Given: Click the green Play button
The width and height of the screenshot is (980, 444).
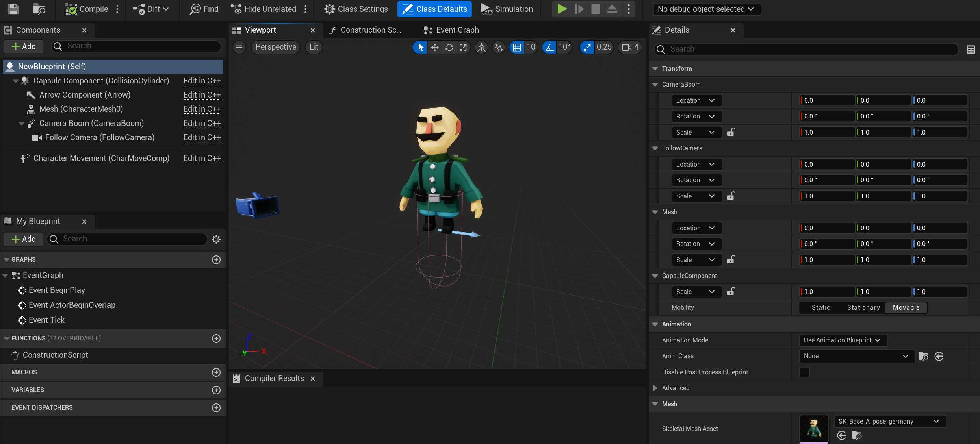Looking at the screenshot, I should click(x=562, y=9).
